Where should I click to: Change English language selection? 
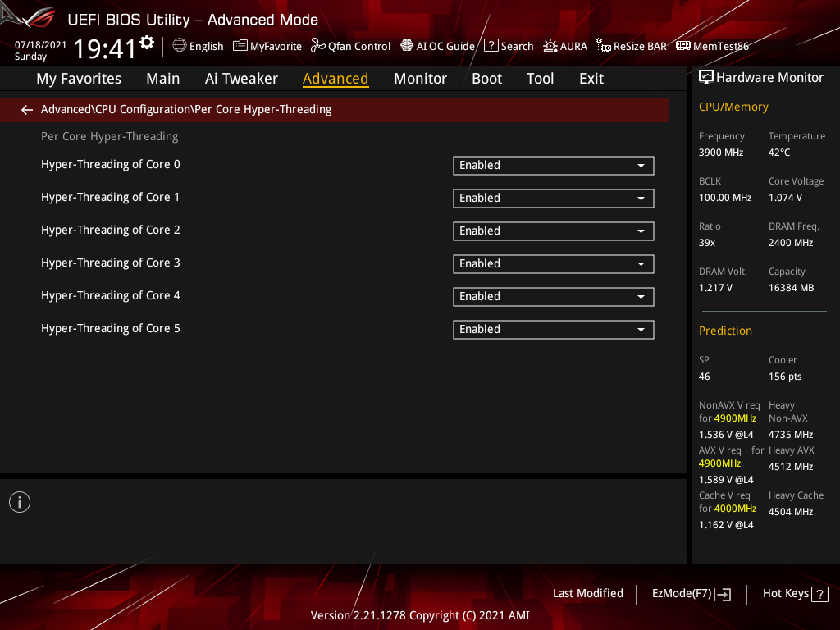[197, 46]
